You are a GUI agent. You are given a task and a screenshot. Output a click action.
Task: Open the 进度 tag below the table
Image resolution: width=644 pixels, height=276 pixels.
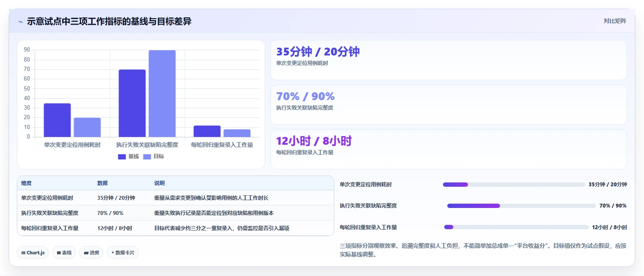tap(91, 253)
